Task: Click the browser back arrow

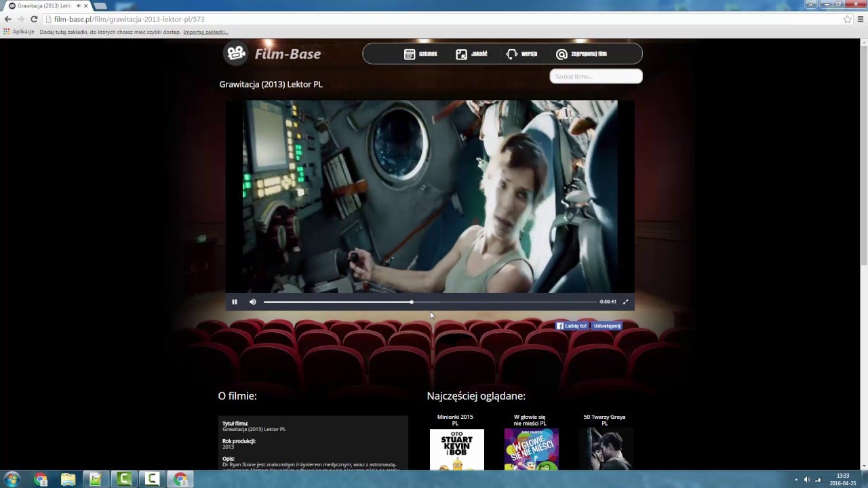Action: [x=8, y=19]
